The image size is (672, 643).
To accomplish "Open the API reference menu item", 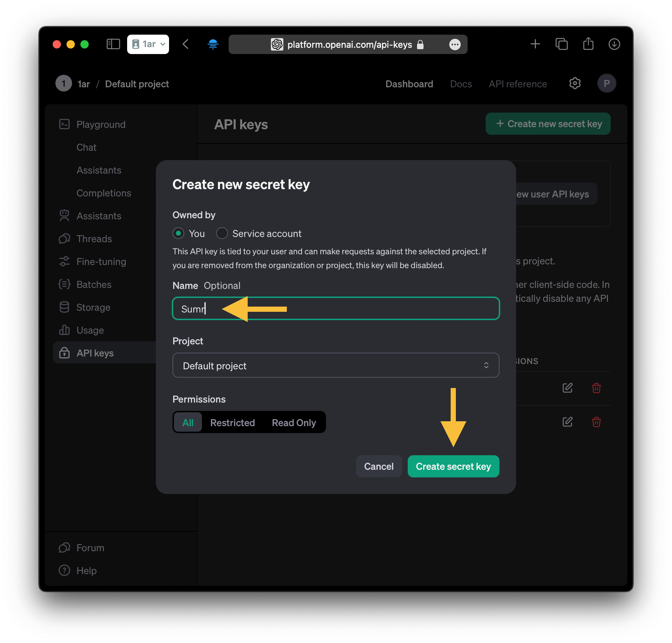I will pos(517,84).
